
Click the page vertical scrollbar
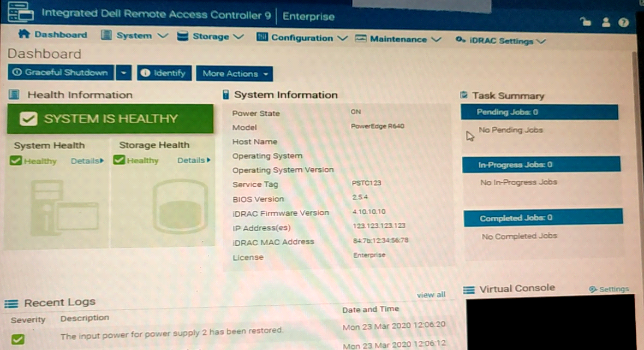coord(634,164)
